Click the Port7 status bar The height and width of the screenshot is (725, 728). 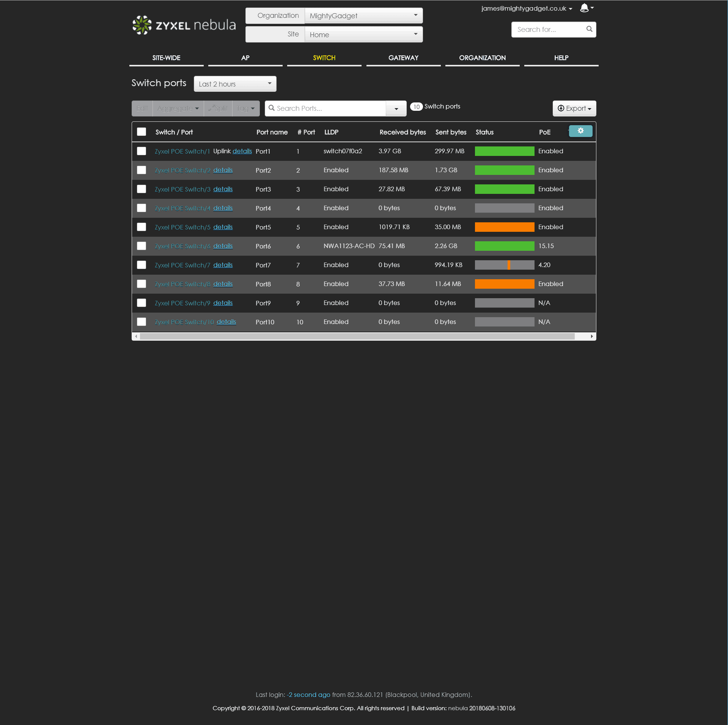point(504,265)
